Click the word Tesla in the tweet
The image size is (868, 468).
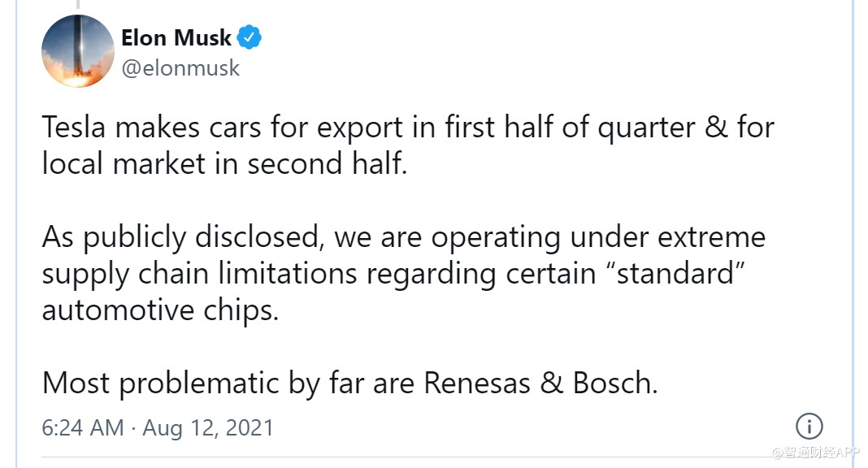(74, 128)
